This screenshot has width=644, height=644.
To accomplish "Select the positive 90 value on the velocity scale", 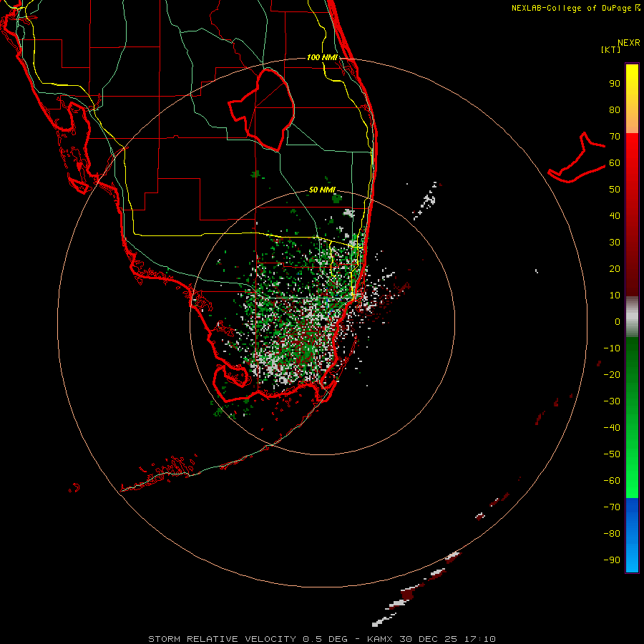I will pos(615,84).
